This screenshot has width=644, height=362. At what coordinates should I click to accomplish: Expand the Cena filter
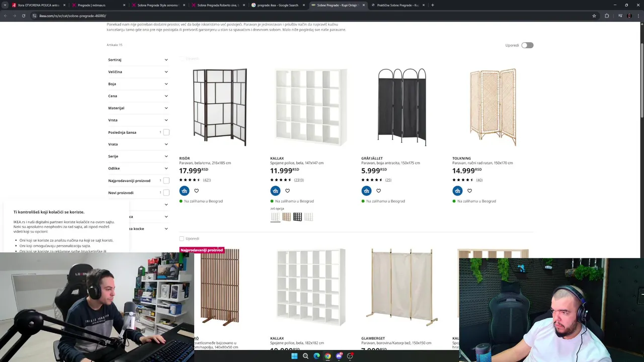click(138, 96)
